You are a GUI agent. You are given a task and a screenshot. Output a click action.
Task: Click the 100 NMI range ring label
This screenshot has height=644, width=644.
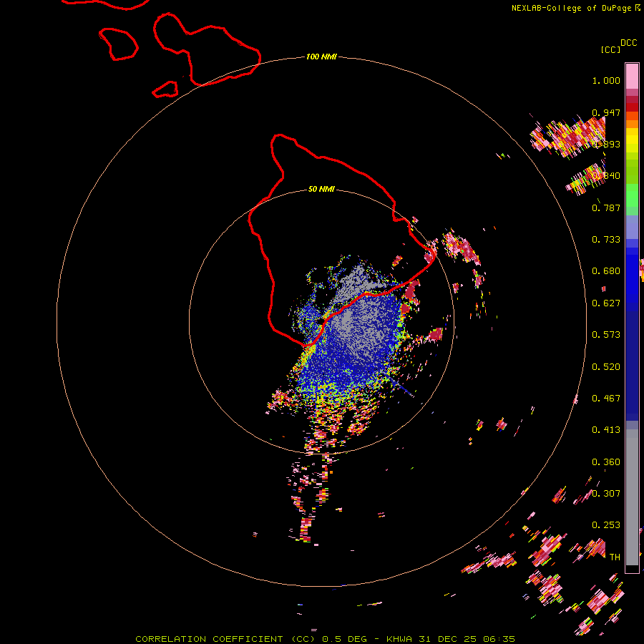click(321, 57)
